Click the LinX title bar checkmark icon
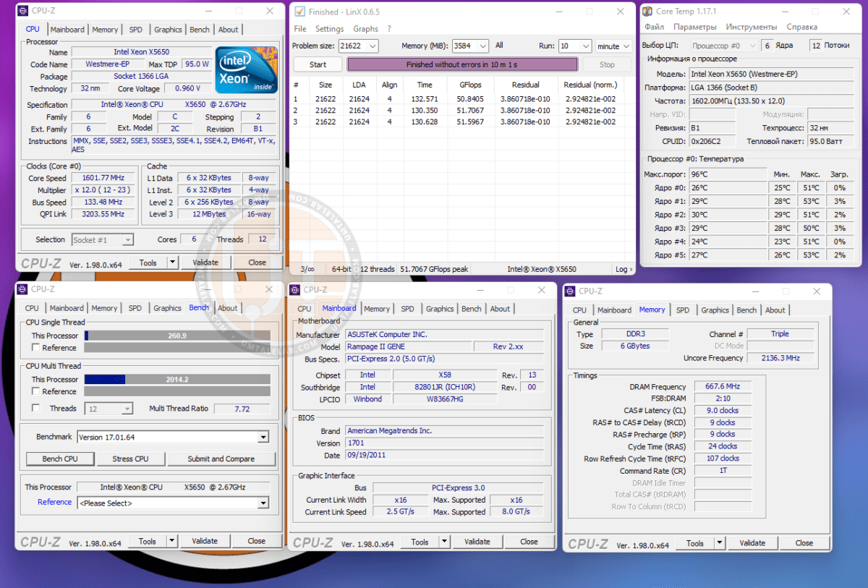 pos(299,12)
